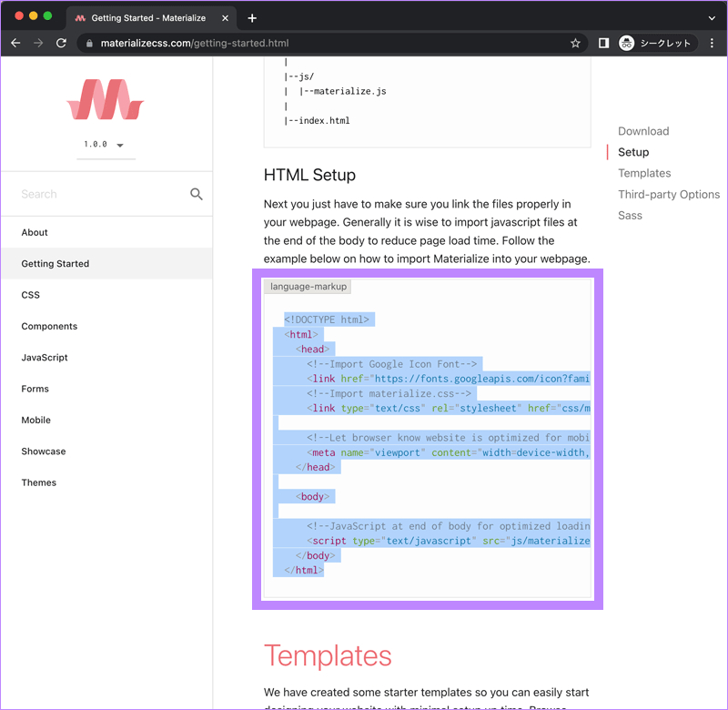Click the Sass table of contents link
This screenshot has width=728, height=710.
point(630,216)
